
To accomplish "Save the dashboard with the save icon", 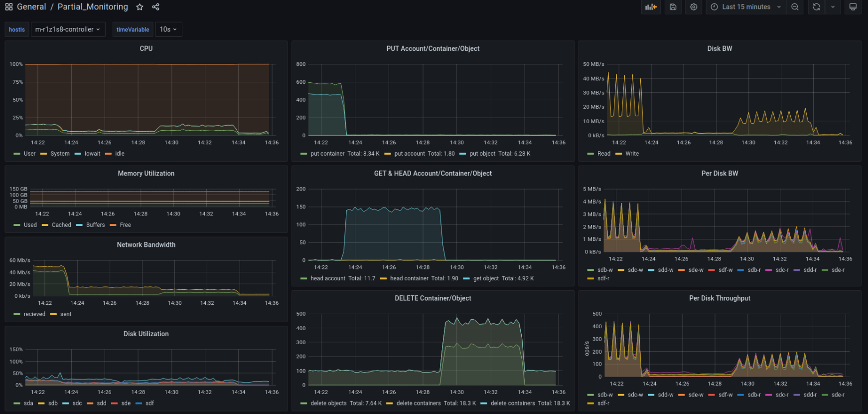I will (x=673, y=7).
